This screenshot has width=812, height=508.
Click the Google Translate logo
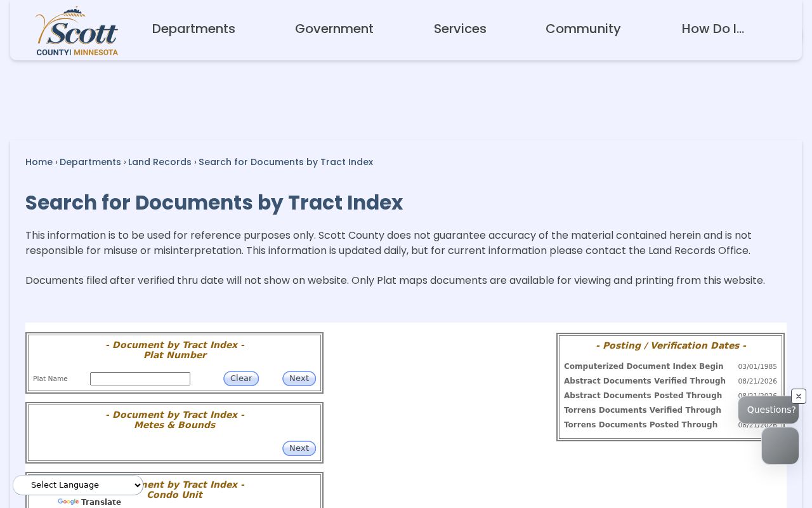(69, 502)
